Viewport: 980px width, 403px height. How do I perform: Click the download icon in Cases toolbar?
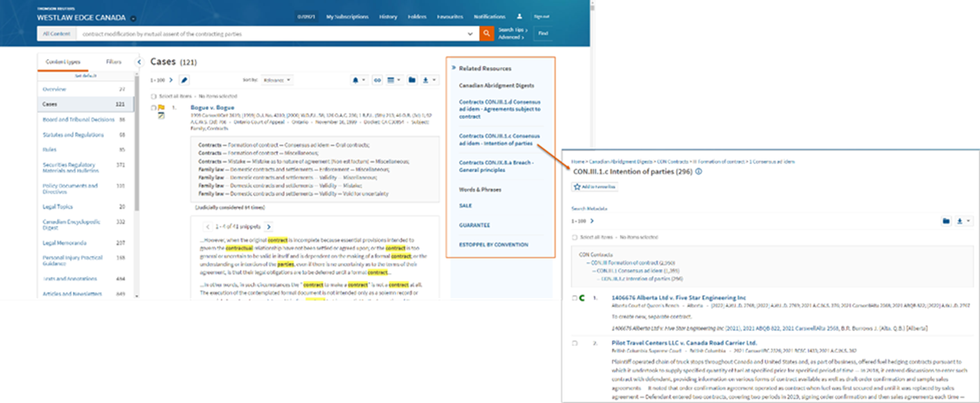(429, 80)
